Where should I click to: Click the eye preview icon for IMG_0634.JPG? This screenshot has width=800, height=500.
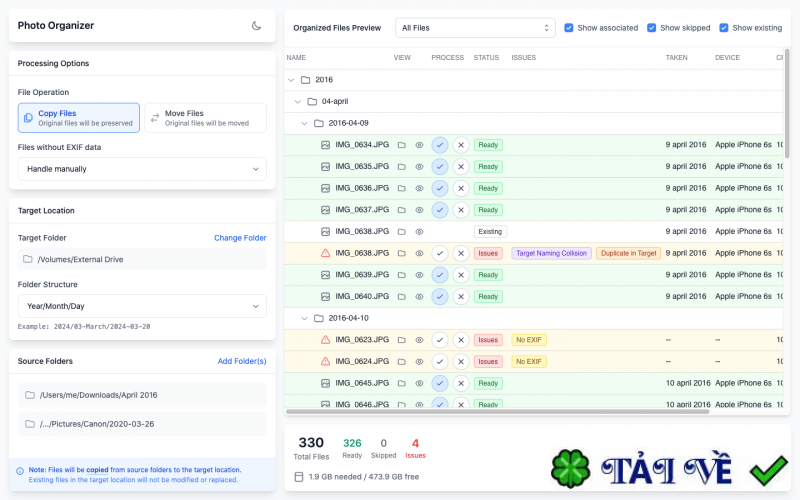tap(419, 145)
